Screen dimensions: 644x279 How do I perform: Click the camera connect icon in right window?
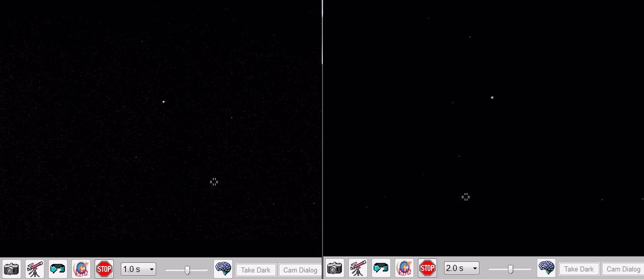334,268
